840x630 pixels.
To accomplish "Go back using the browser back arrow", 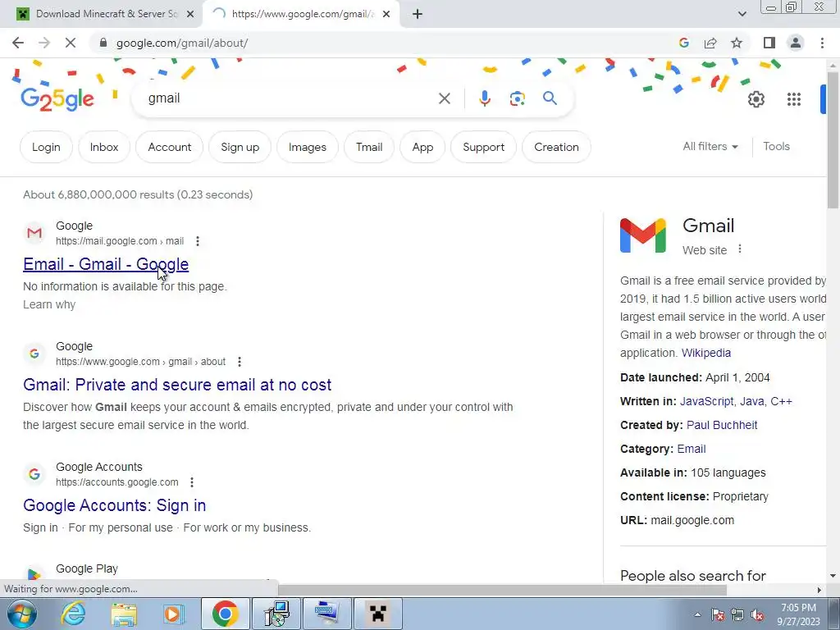I will [18, 43].
